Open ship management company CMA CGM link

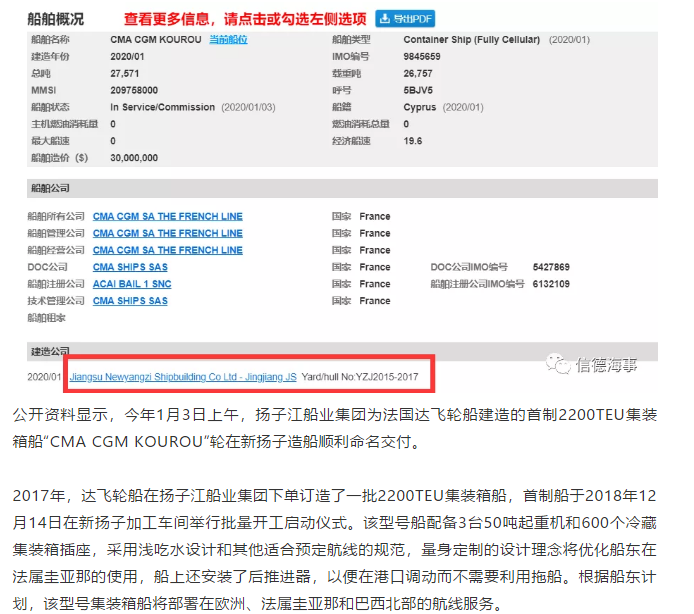click(x=167, y=234)
